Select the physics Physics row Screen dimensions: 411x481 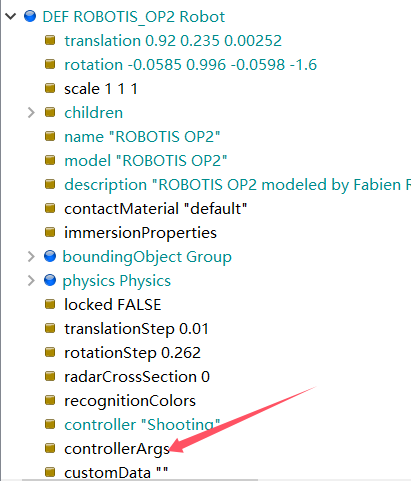point(117,281)
